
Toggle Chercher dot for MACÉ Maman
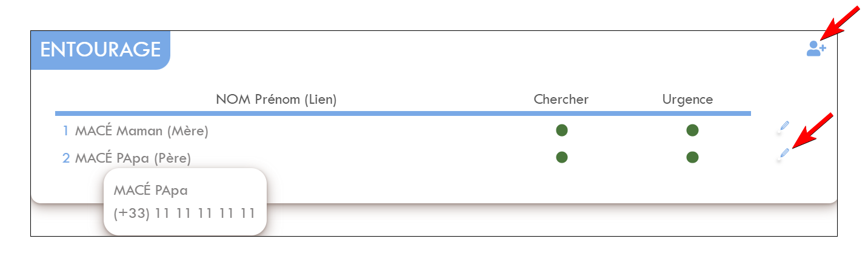tap(561, 130)
